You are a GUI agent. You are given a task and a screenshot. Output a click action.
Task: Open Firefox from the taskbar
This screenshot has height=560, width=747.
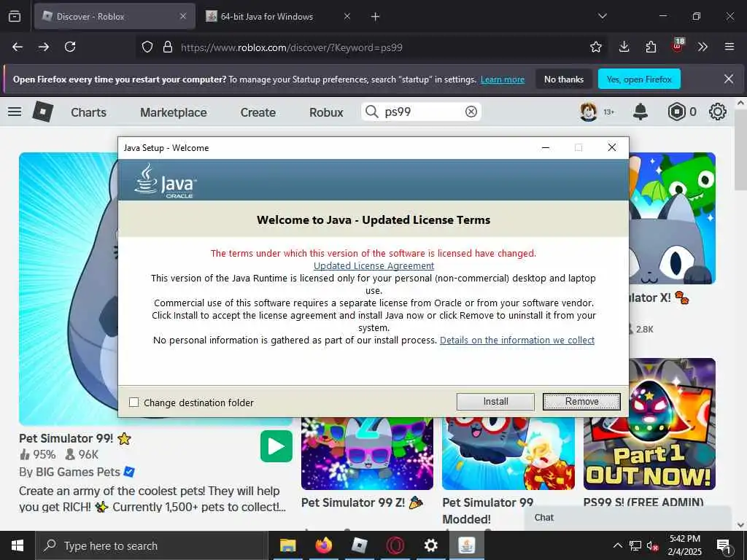(323, 545)
